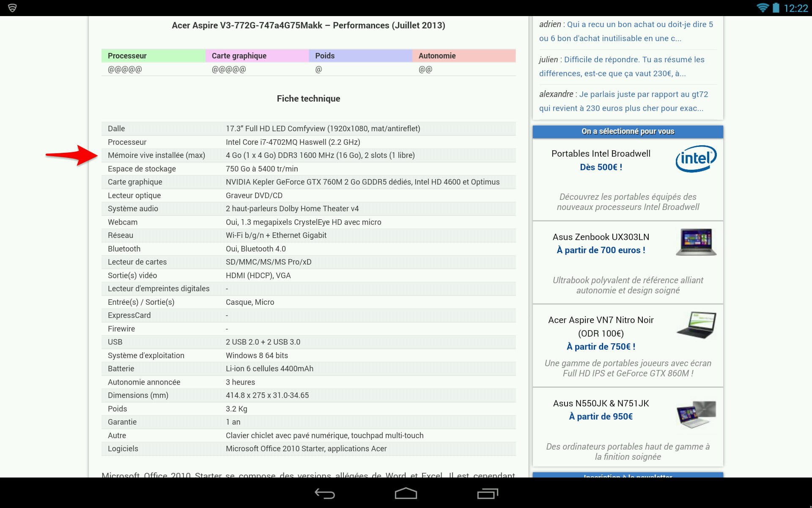812x508 pixels.
Task: Click the salmon 'Autonomie' column header
Action: click(x=464, y=56)
